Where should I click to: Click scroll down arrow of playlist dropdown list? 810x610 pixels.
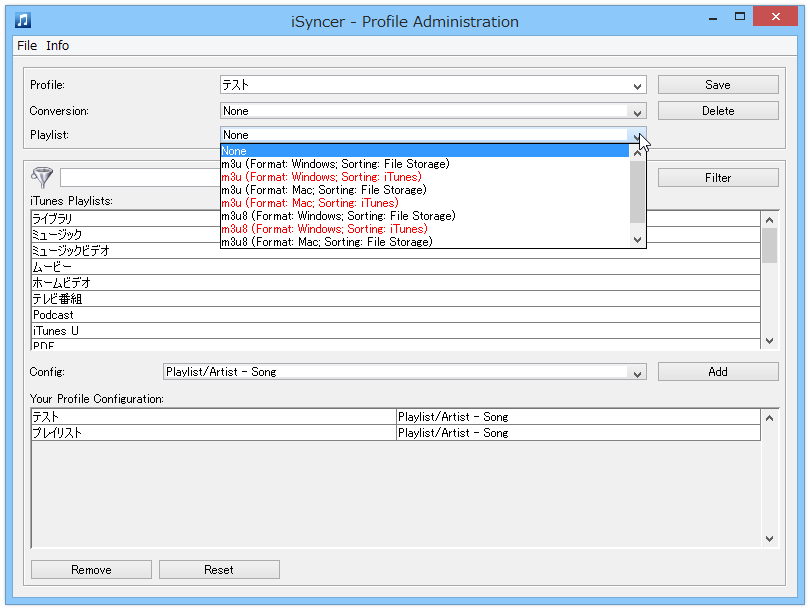click(x=637, y=240)
